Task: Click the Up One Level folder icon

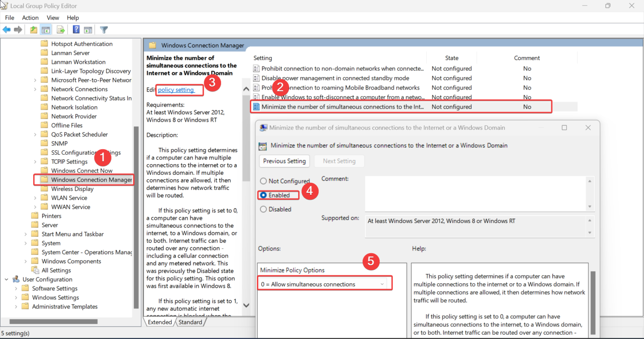Action: (x=34, y=30)
